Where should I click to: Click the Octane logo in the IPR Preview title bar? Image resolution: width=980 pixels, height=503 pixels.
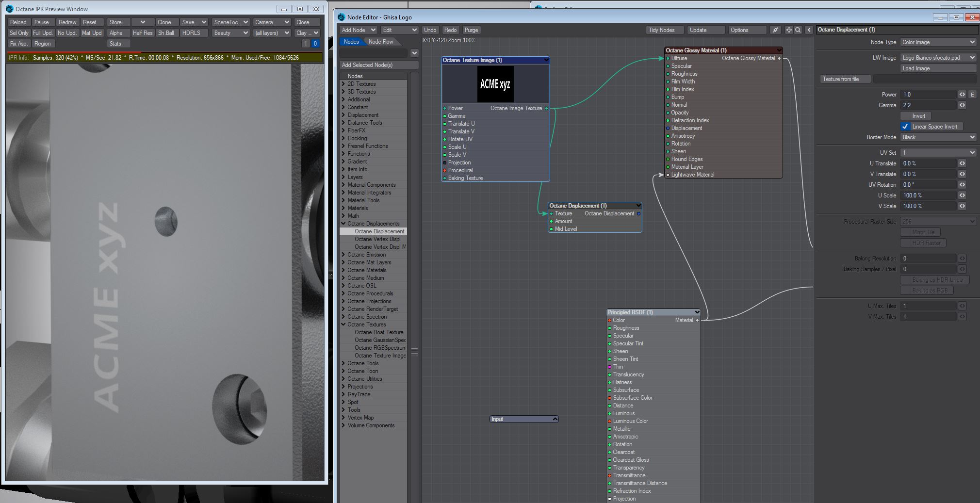(9, 9)
